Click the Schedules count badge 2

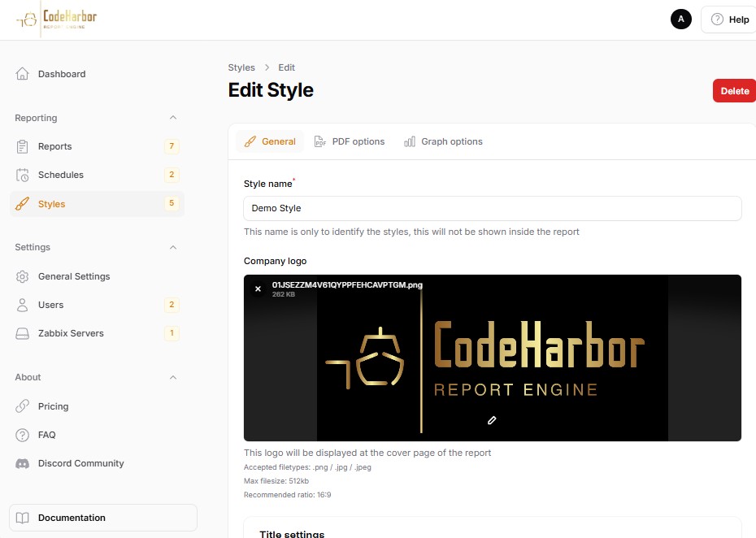pos(172,175)
